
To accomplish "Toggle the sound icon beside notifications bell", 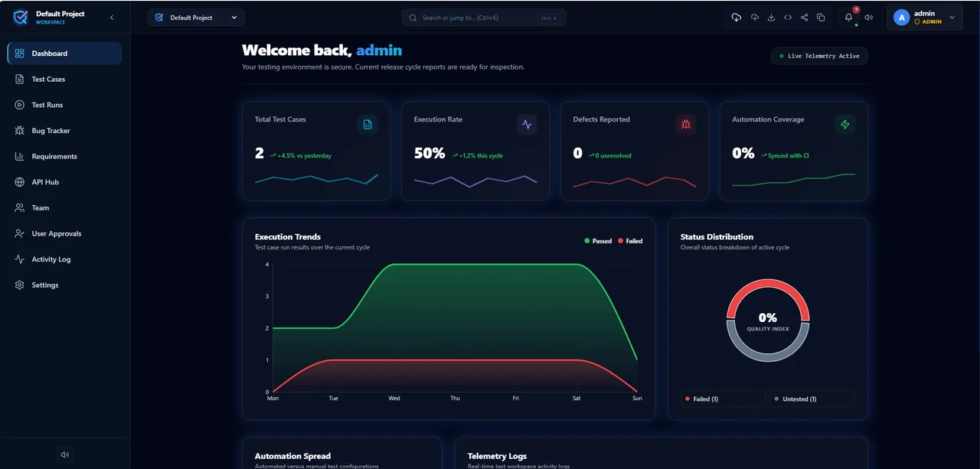I will (868, 18).
